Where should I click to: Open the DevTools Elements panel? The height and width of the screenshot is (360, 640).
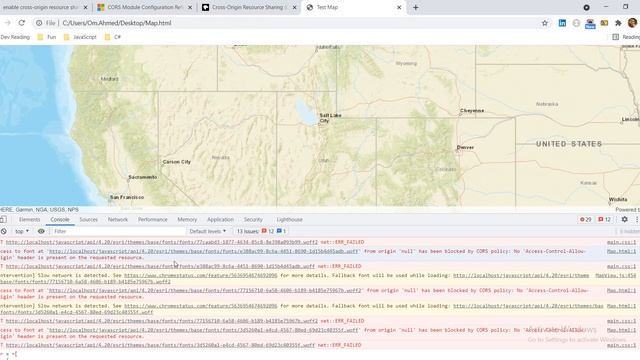pyautogui.click(x=29, y=220)
